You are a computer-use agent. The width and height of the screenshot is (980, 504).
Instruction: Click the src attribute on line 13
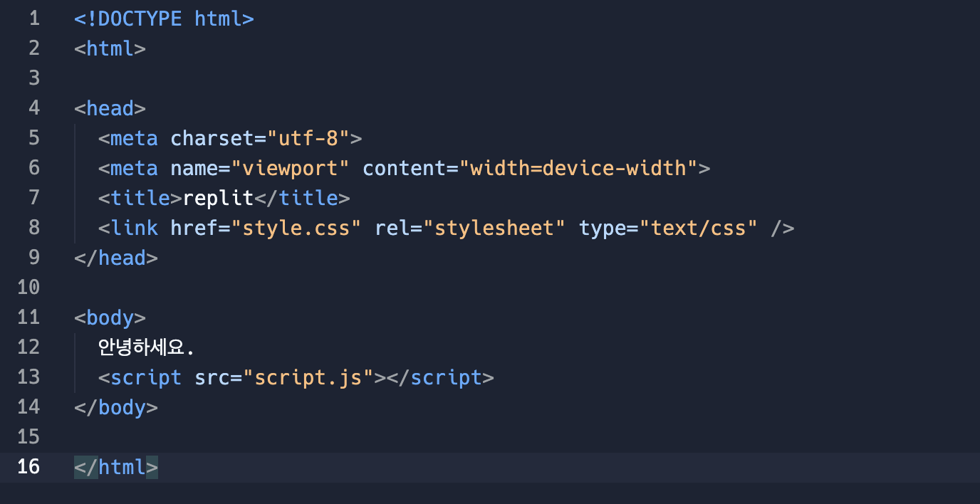[212, 377]
